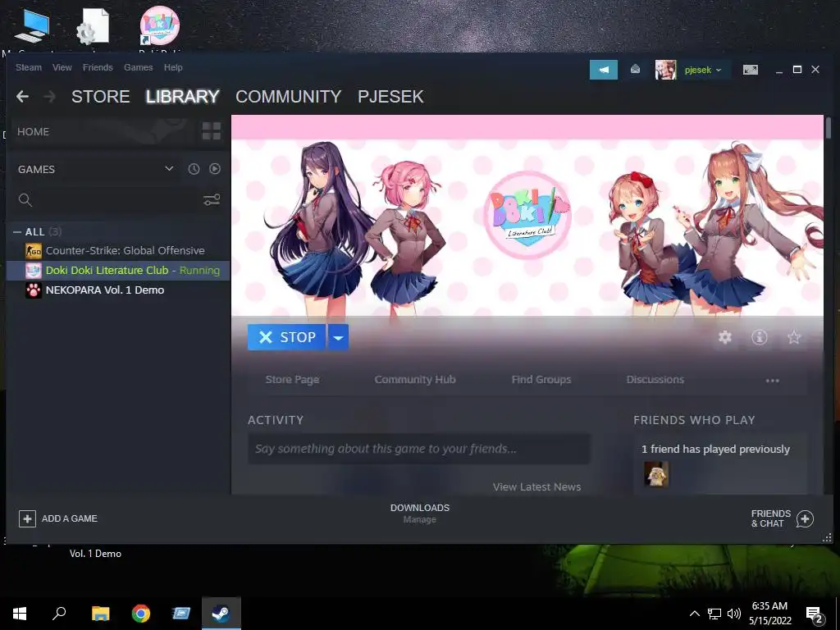Open the Community Hub link
Viewport: 840px width, 630px height.
tap(415, 380)
